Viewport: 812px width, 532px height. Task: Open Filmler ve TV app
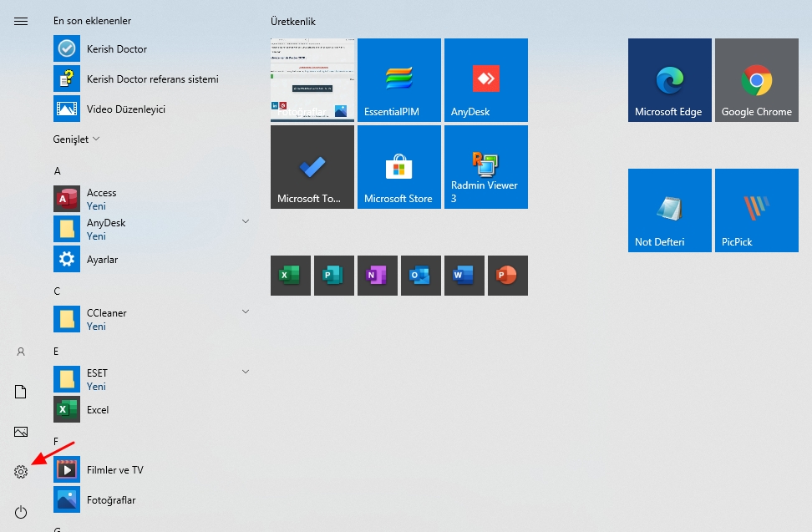point(152,469)
